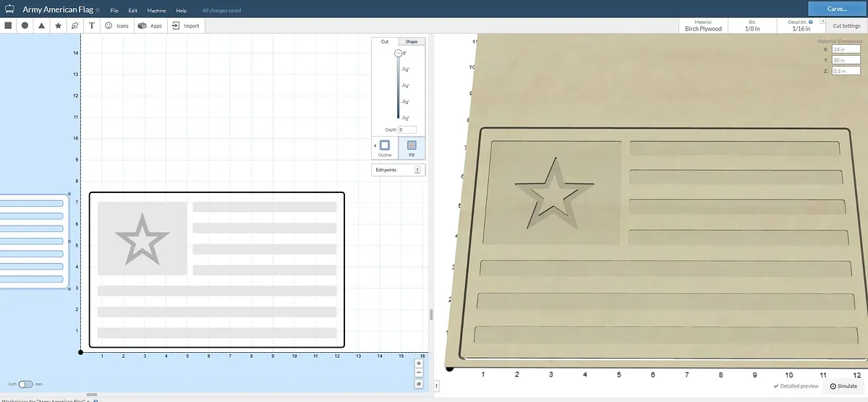Click the Simulate button
Screen dimensions: 868x402
point(843,386)
